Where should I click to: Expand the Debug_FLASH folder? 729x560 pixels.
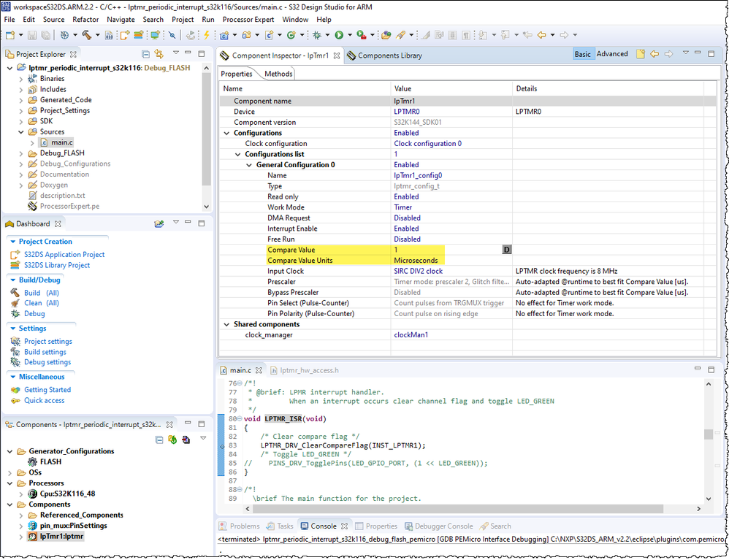click(20, 153)
